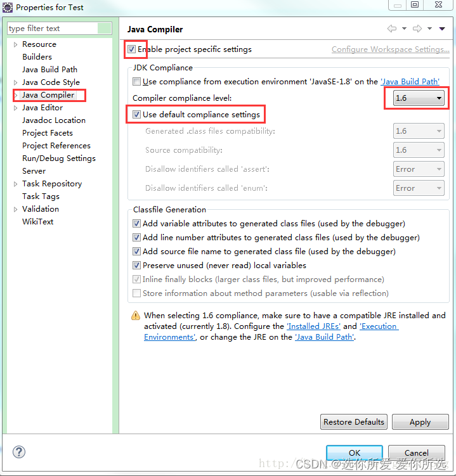Click Restore Defaults button
This screenshot has width=456, height=476.
coord(354,422)
